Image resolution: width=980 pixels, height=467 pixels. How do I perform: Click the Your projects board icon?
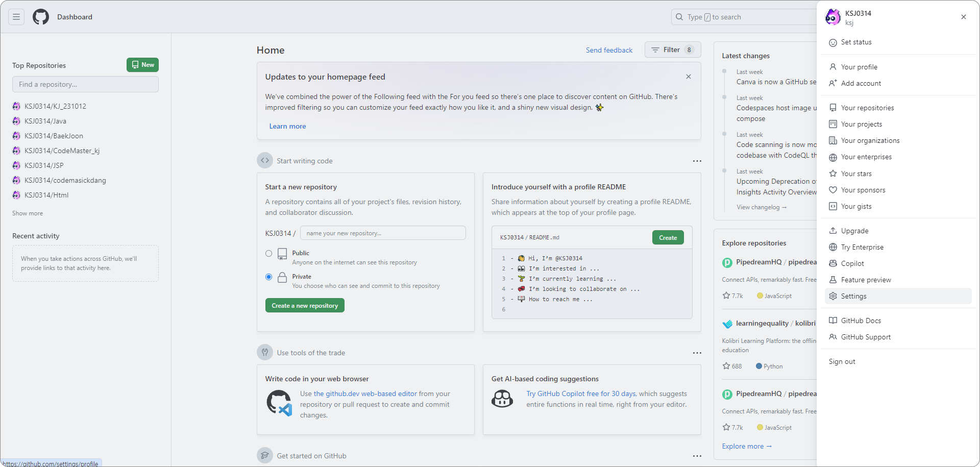pyautogui.click(x=833, y=124)
